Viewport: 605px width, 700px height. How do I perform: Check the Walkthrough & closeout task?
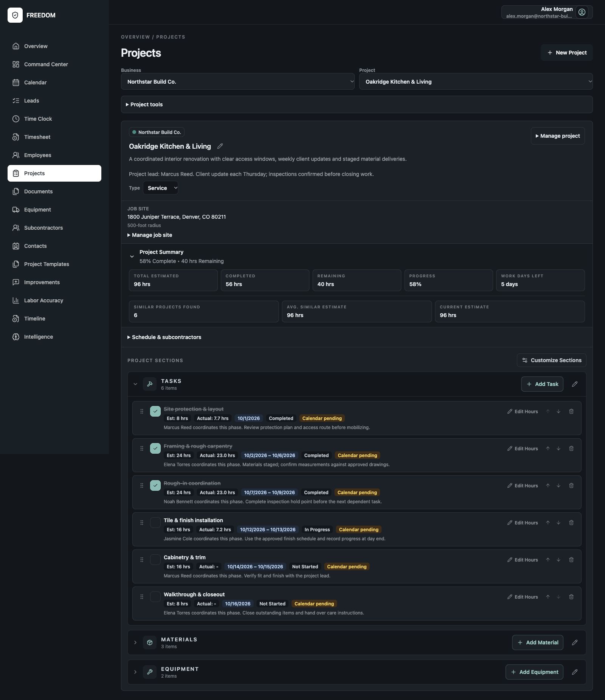(x=155, y=597)
